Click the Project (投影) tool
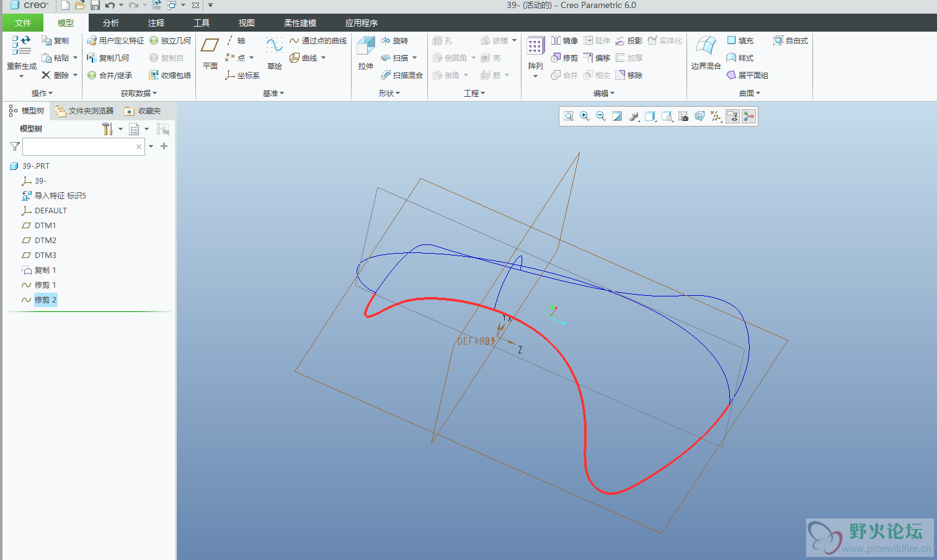Image resolution: width=937 pixels, height=560 pixels. (x=629, y=40)
